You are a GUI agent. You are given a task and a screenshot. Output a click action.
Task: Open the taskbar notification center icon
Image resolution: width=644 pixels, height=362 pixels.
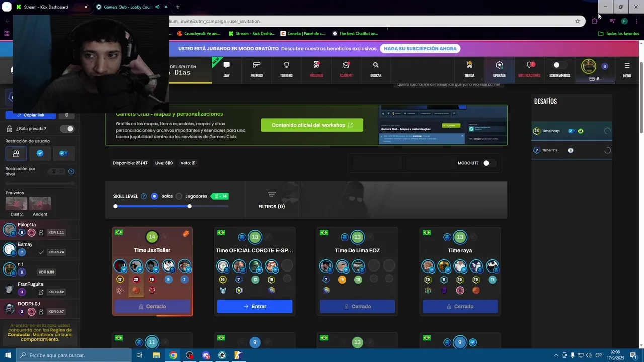point(633,355)
